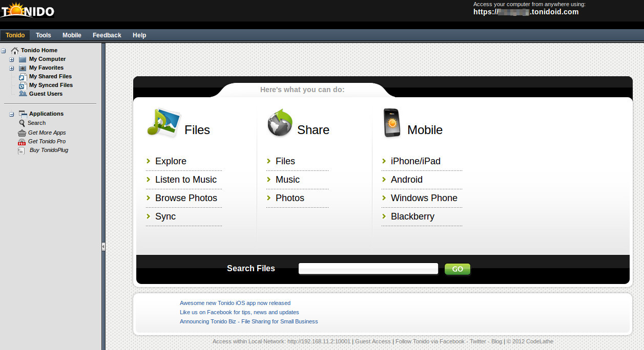Open the iPhone/iPad mobile link
644x350 pixels.
(416, 161)
